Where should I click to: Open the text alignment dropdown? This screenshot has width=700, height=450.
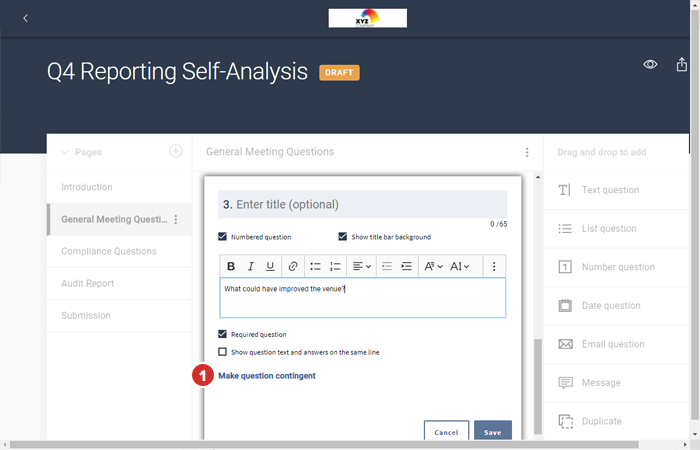click(362, 266)
